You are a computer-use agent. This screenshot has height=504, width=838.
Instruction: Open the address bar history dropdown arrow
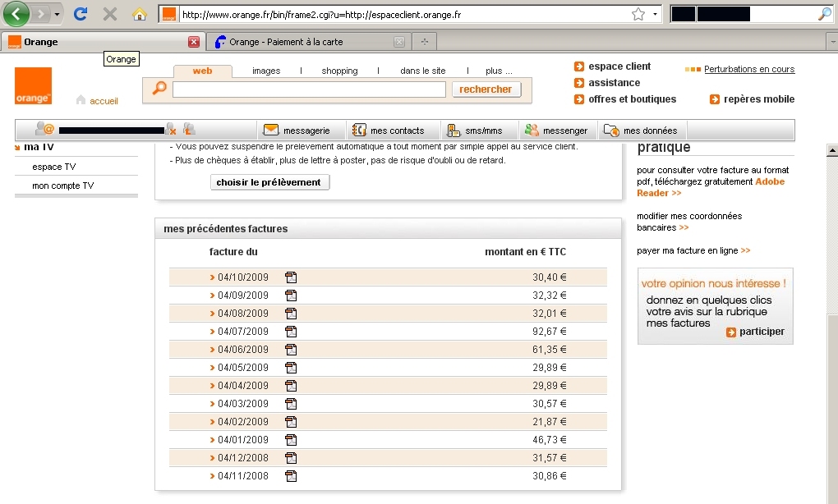pos(655,15)
